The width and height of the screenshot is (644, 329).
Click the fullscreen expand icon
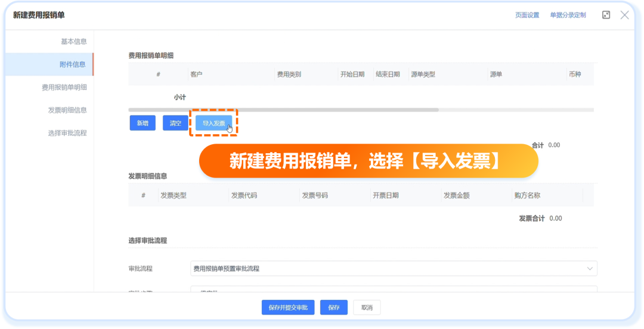pyautogui.click(x=606, y=15)
